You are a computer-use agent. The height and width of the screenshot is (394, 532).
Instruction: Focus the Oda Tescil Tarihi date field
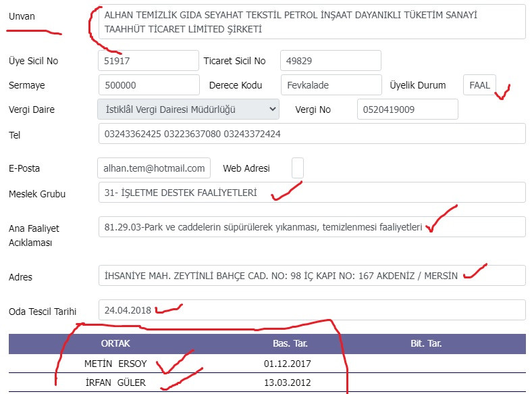[311, 310]
